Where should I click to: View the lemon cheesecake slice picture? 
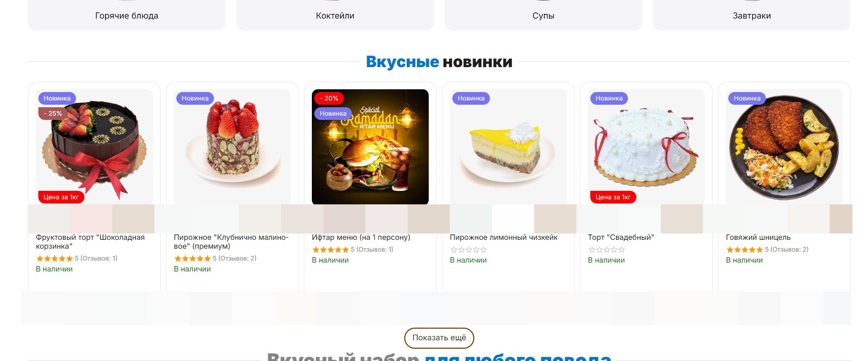pyautogui.click(x=508, y=147)
